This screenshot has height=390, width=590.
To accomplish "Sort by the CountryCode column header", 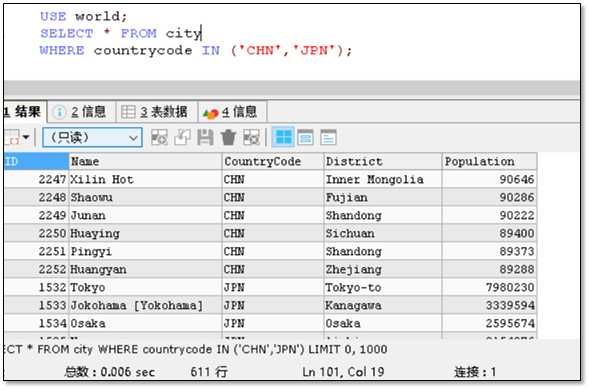I will coord(273,161).
